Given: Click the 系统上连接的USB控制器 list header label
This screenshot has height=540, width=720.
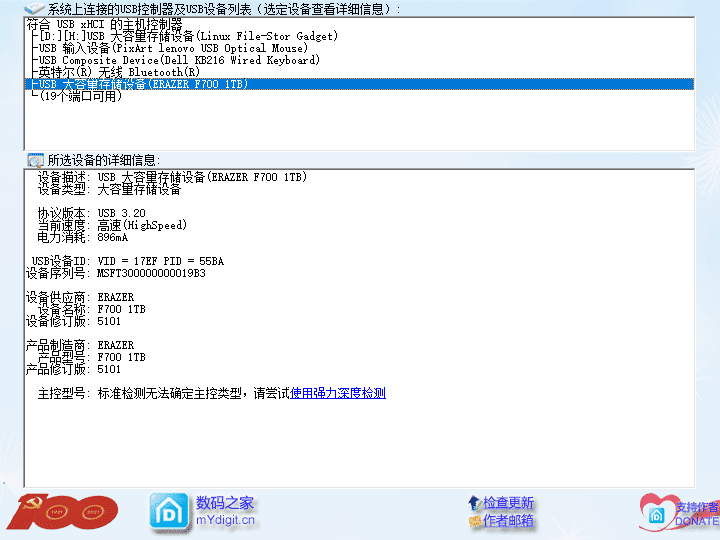Looking at the screenshot, I should tap(223, 9).
